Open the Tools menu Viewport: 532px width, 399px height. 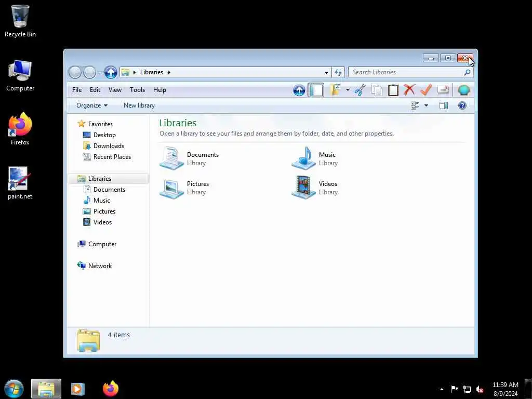[x=137, y=90]
